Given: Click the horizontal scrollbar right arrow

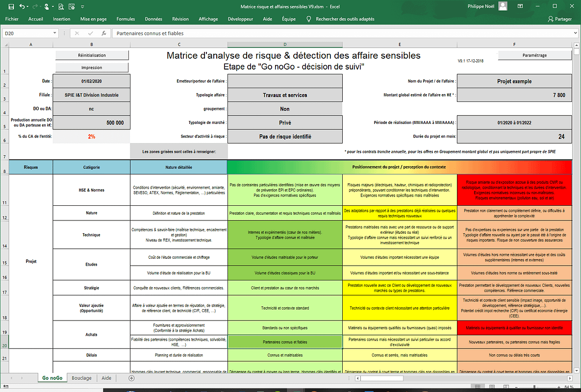Looking at the screenshot, I should coord(570,378).
